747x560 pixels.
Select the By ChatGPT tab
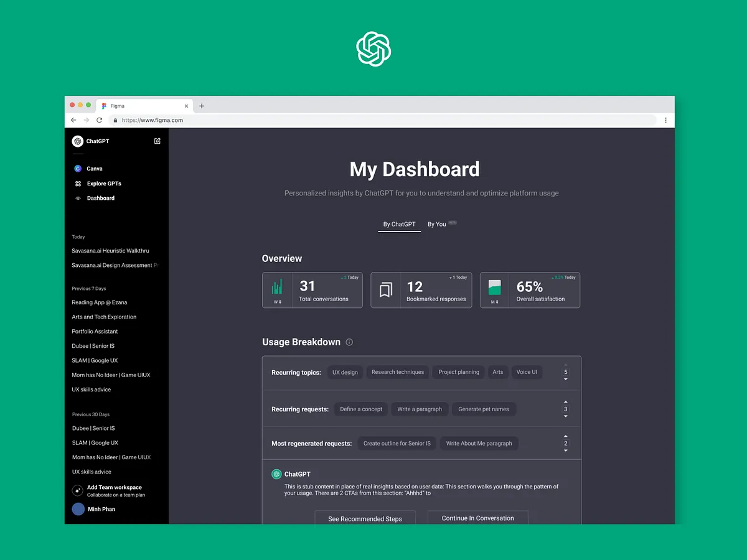399,224
